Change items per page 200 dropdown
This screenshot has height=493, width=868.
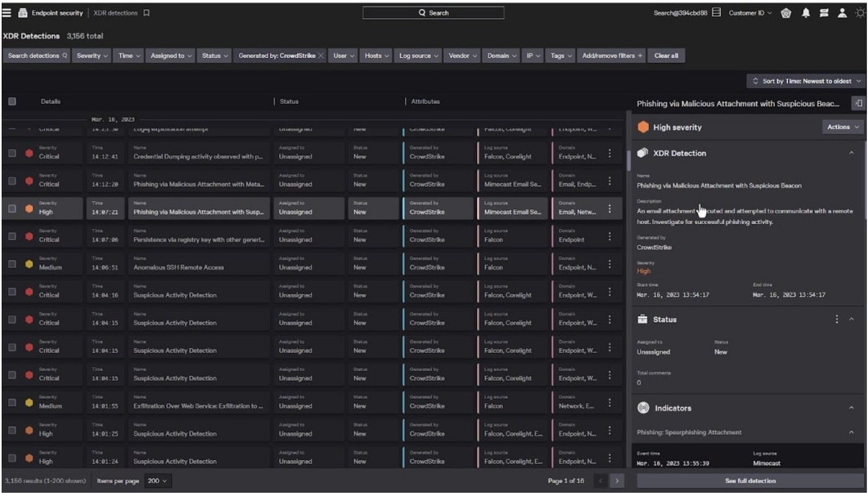157,481
